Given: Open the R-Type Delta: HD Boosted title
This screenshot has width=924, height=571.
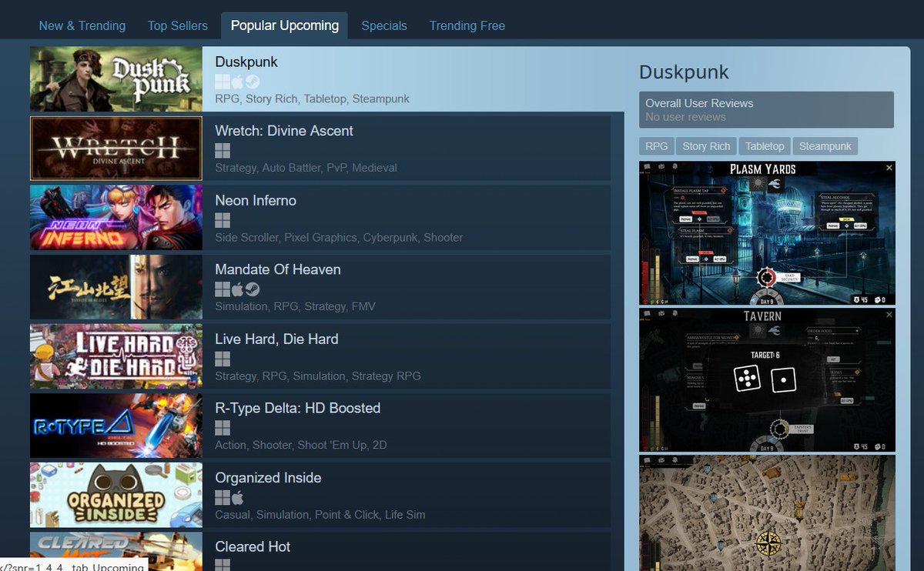Looking at the screenshot, I should (x=298, y=408).
